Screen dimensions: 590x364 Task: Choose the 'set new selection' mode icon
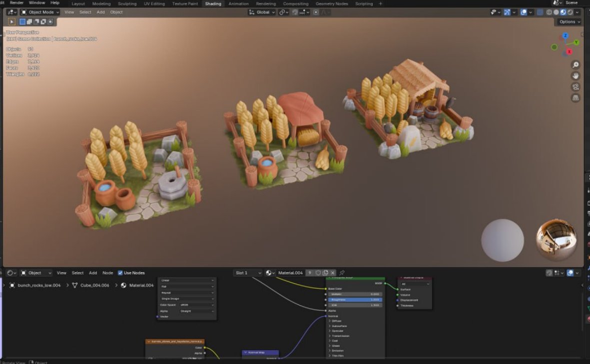22,22
